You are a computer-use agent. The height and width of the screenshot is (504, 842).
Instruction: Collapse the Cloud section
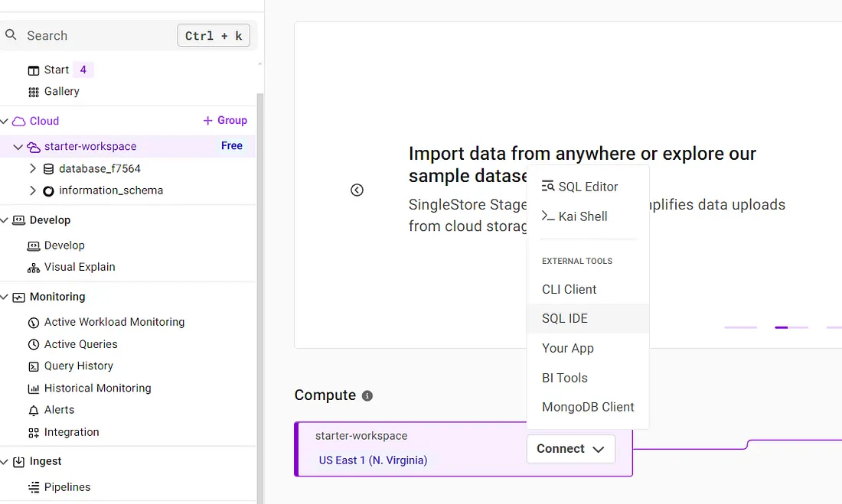coord(5,122)
